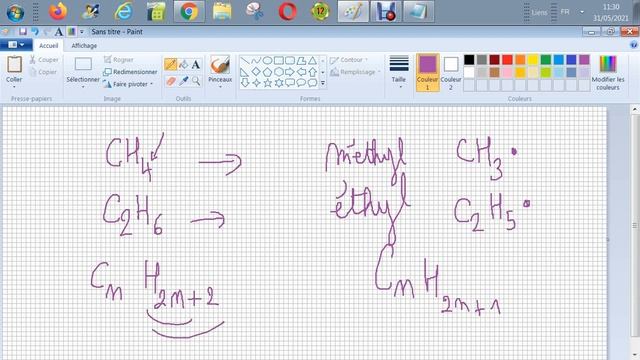Choose the diamond shape
The width and height of the screenshot is (640, 360).
tap(256, 72)
